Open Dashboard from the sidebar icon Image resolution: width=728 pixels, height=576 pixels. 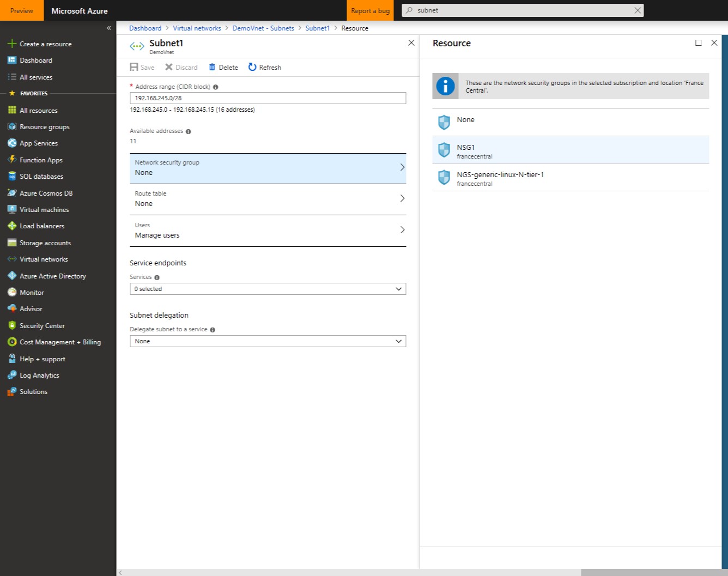point(12,60)
